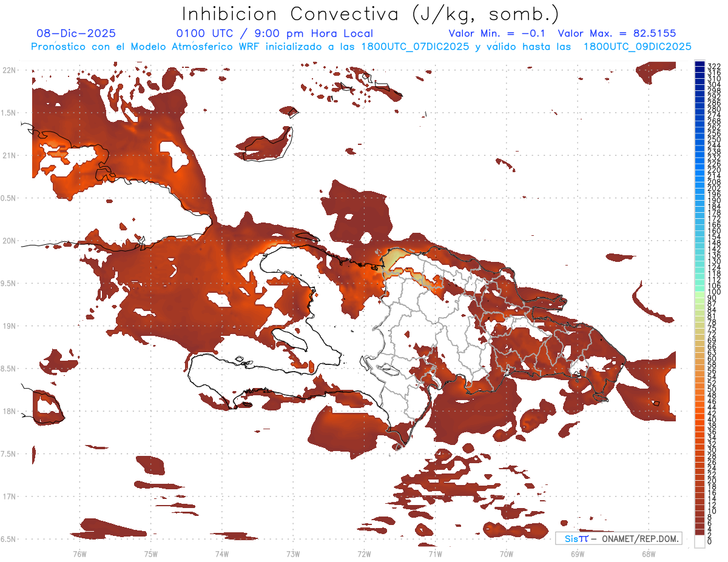
Task: Click the "SisTT – ONAMET/REP.DOM." credit label
Action: click(619, 538)
